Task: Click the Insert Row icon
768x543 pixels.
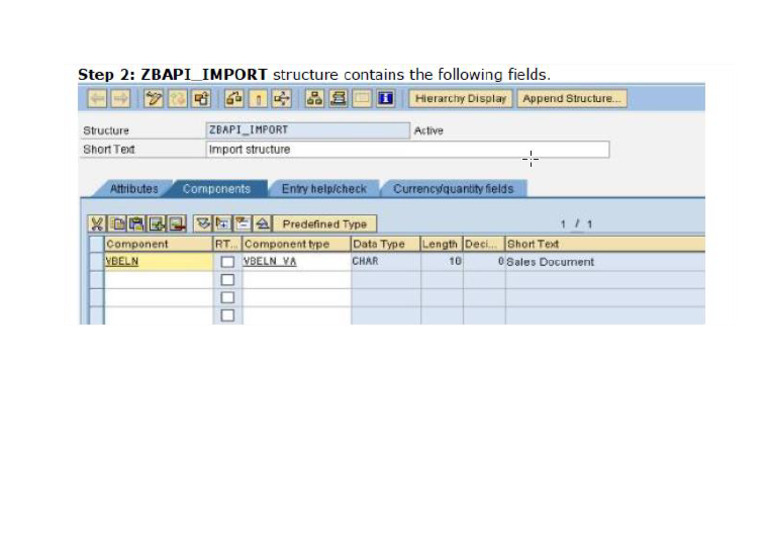Action: (x=156, y=224)
